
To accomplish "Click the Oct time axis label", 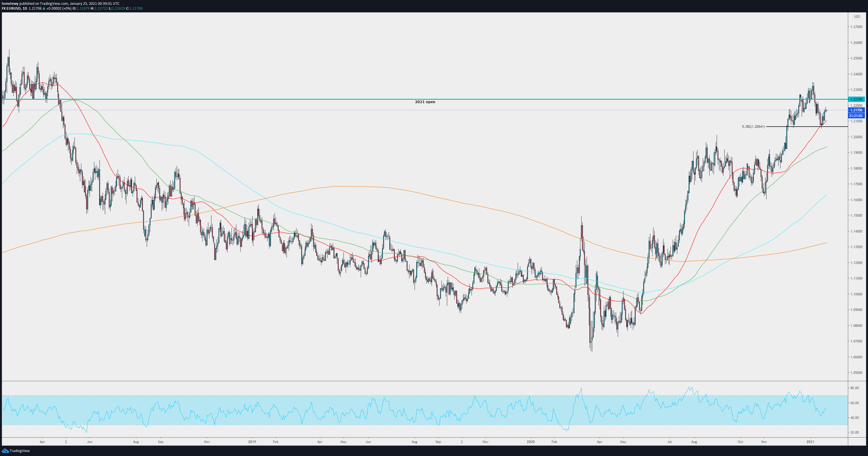I will [x=740, y=442].
